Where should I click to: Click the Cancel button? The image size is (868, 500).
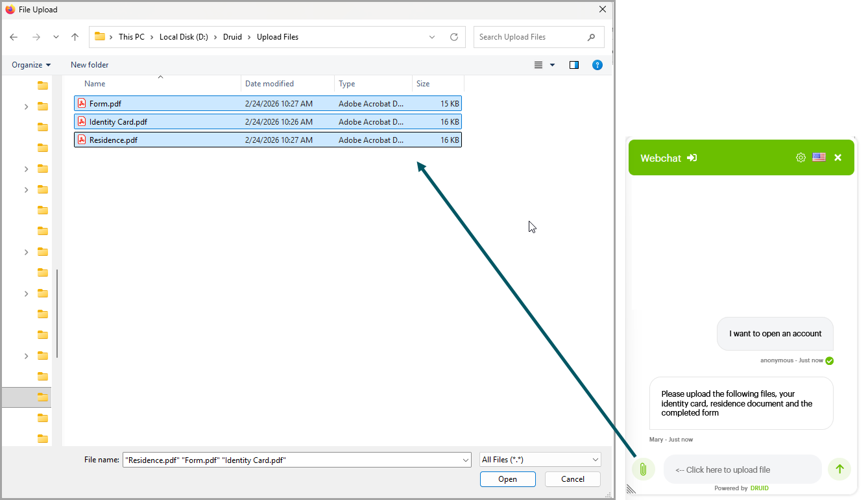pos(572,479)
